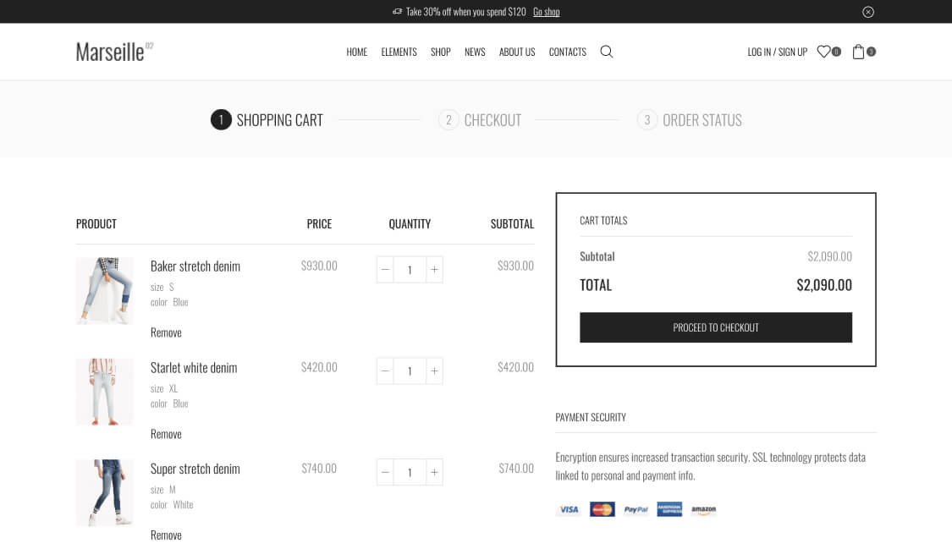Open Baker stretch denim product title

click(195, 266)
